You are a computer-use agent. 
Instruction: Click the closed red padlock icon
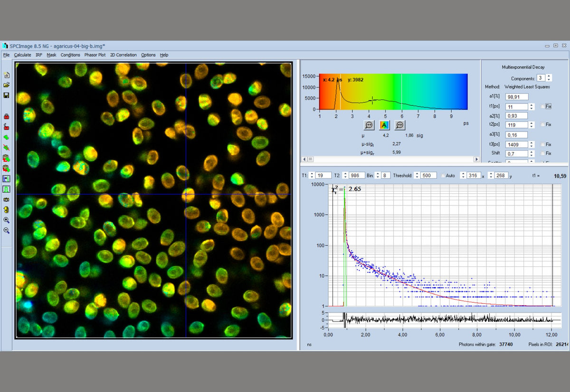pyautogui.click(x=7, y=116)
